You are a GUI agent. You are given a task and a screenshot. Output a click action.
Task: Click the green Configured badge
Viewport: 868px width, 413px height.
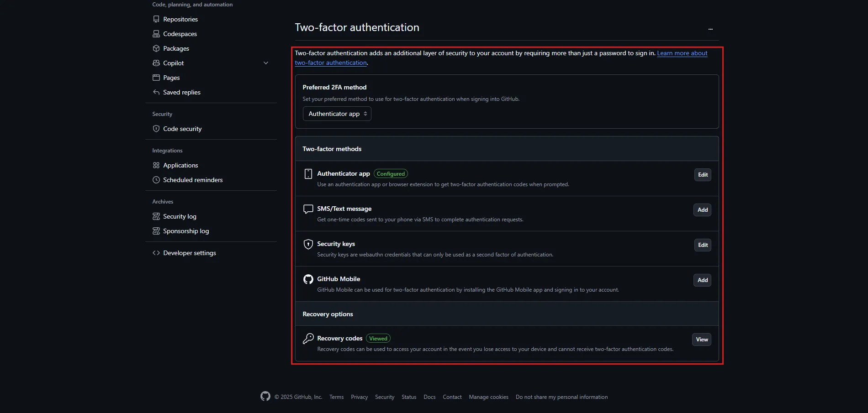pyautogui.click(x=391, y=174)
